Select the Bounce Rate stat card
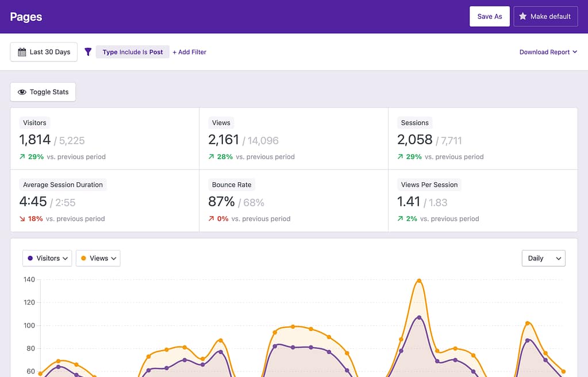Screen dimensions: 588x377 click(x=293, y=201)
